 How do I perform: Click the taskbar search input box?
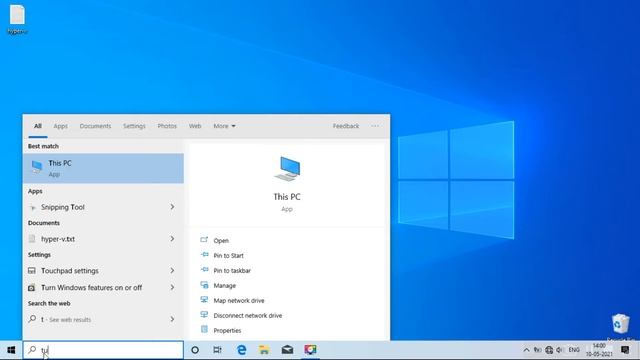pyautogui.click(x=103, y=350)
